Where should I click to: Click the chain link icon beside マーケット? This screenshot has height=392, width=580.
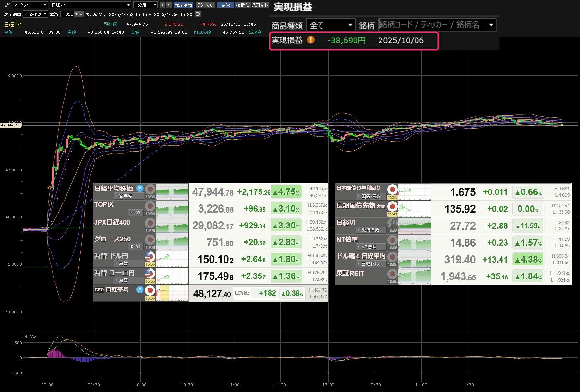point(7,5)
